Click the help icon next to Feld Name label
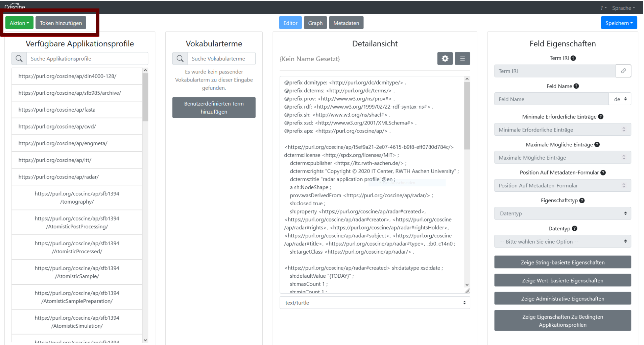 click(x=576, y=86)
